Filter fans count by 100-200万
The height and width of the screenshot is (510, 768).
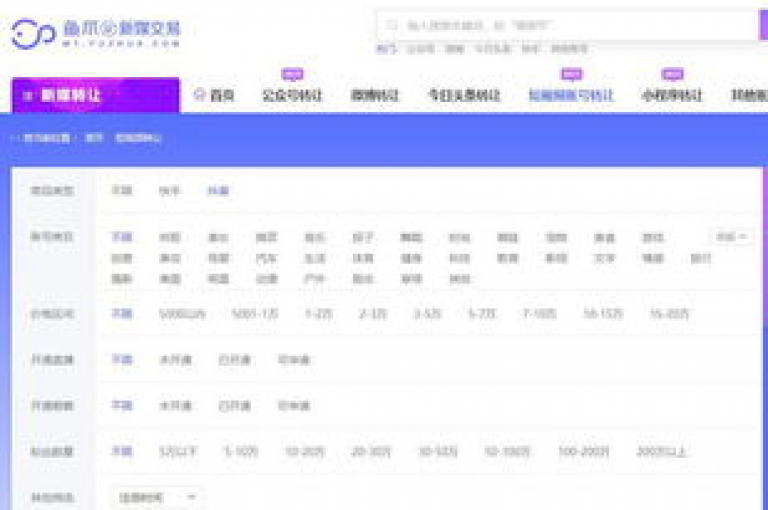(x=583, y=451)
